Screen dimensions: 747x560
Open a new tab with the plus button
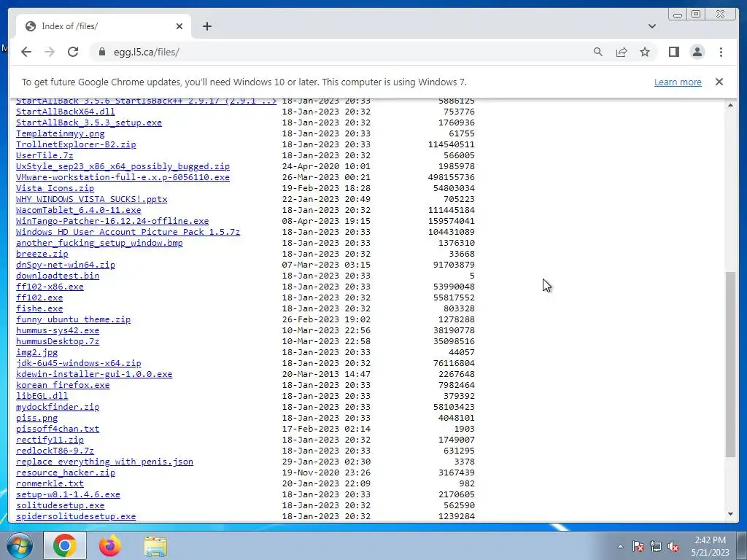[x=206, y=26]
